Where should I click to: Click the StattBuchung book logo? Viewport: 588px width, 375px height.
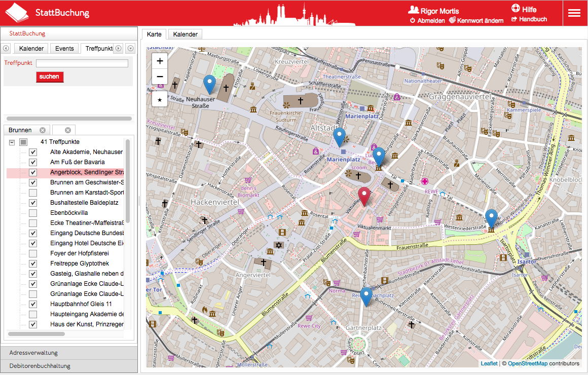click(x=17, y=13)
